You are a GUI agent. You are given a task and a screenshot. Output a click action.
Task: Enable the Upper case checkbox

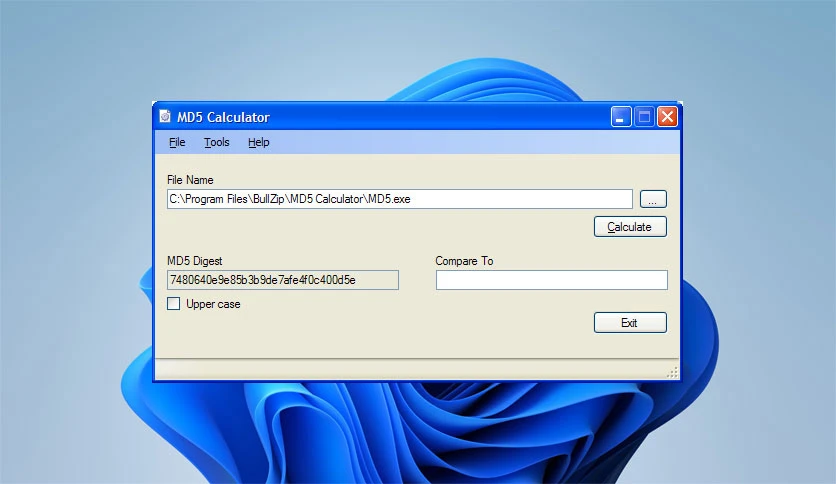(x=173, y=304)
